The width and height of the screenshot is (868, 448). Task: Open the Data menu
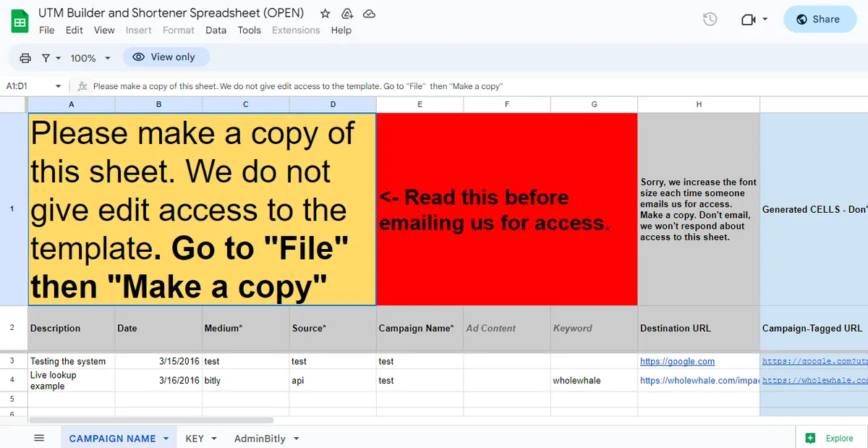point(216,30)
